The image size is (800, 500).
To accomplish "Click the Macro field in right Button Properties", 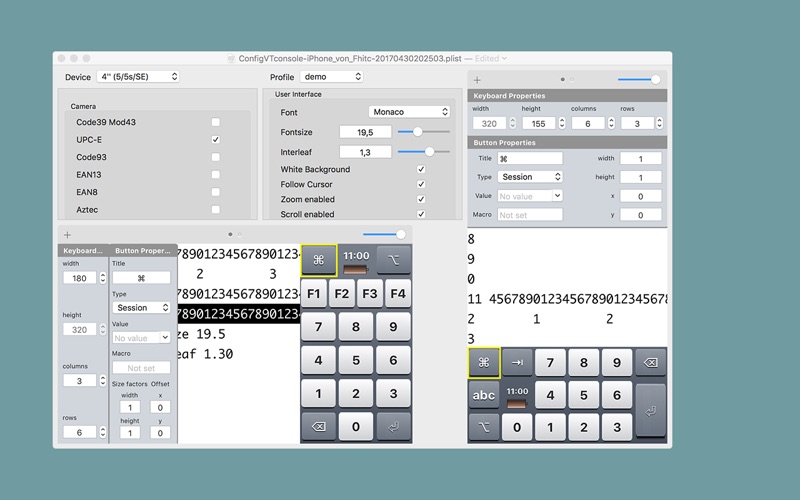I will coord(530,215).
